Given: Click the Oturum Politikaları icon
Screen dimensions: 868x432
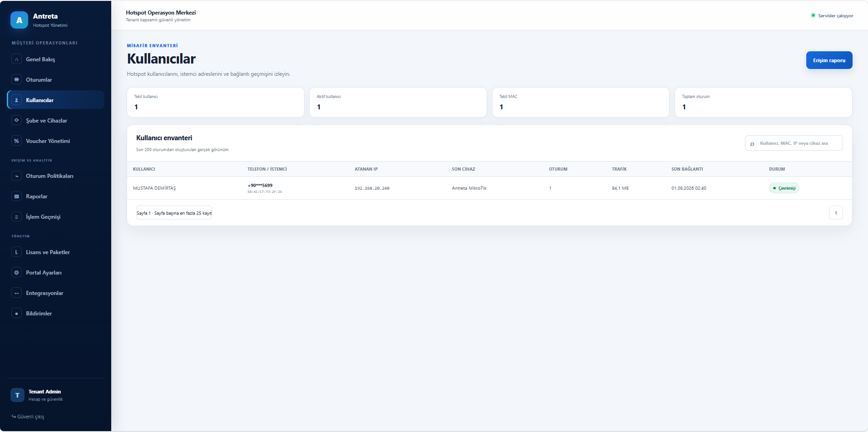Looking at the screenshot, I should coord(16,176).
